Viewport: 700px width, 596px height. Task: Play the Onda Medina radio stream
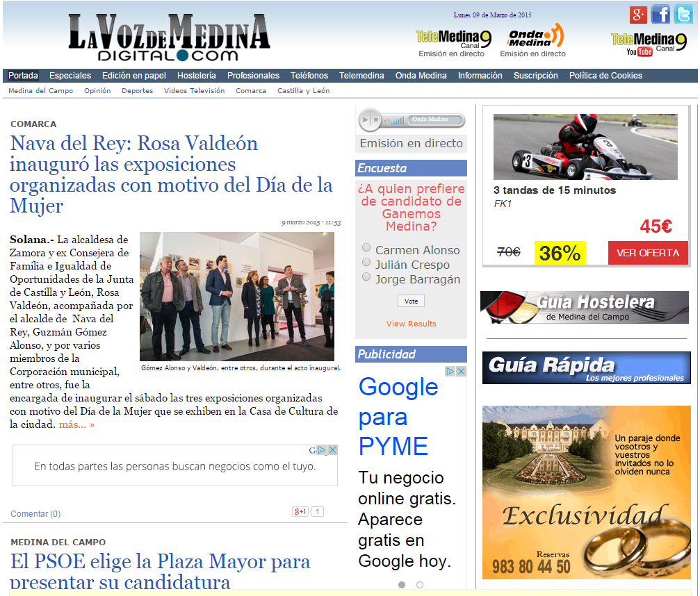pyautogui.click(x=365, y=120)
